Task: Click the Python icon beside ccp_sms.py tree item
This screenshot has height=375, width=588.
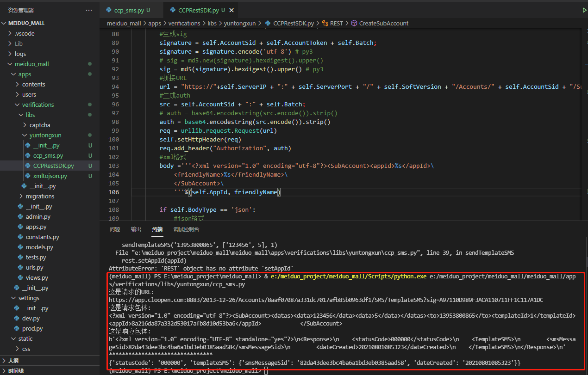Action: point(28,155)
